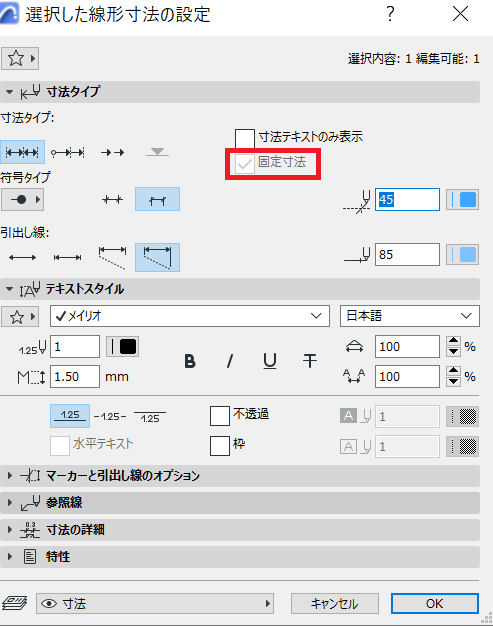
Task: Toggle italic text formatting
Action: pos(230,361)
